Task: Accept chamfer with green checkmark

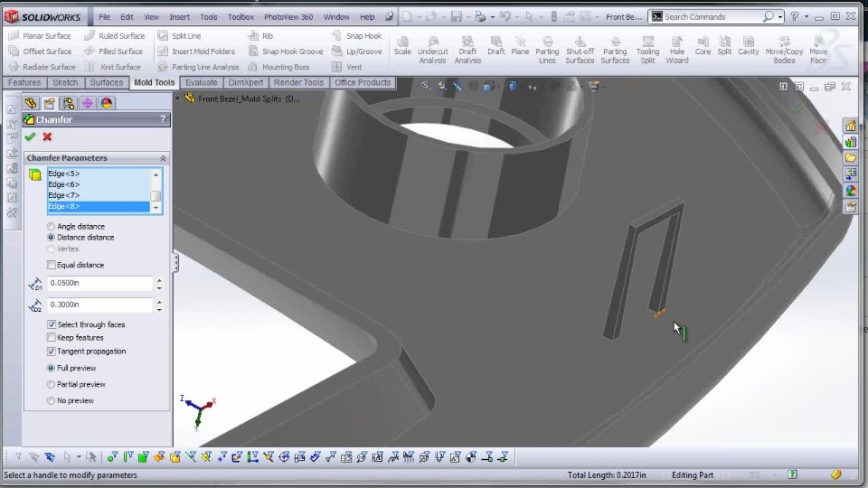Action: point(30,136)
